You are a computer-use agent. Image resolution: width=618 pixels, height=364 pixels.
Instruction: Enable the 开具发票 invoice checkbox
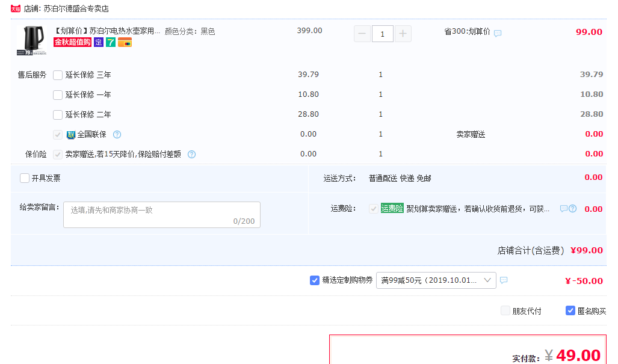point(25,178)
